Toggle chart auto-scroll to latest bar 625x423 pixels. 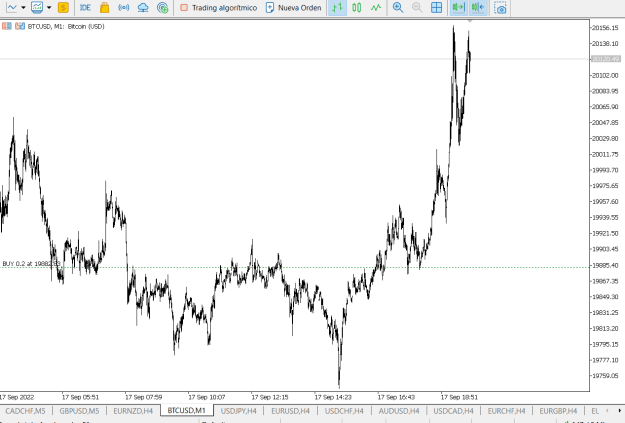point(459,7)
